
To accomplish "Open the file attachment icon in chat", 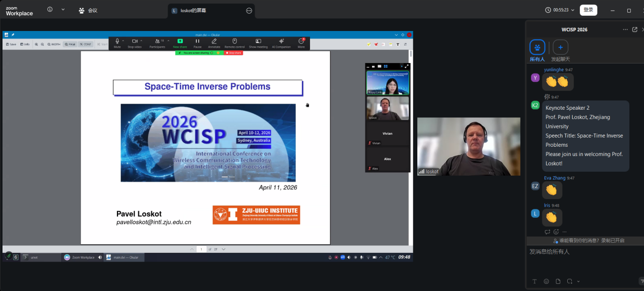I will point(558,281).
